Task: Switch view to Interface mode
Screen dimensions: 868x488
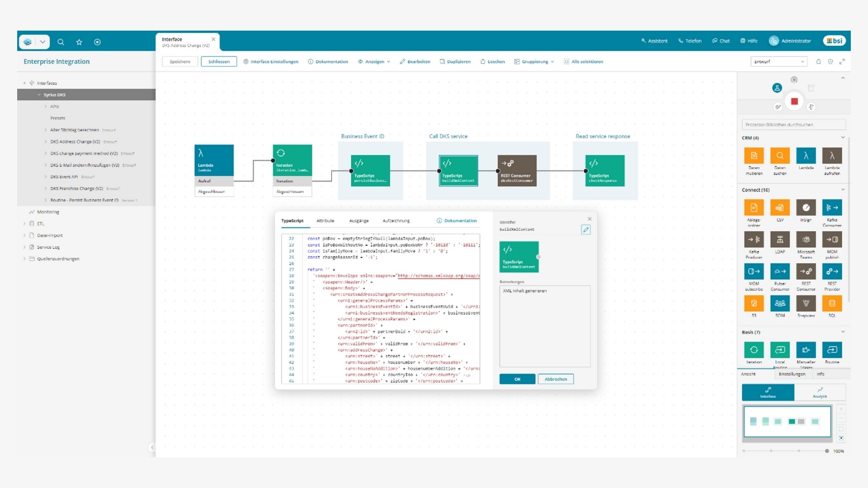Action: pyautogui.click(x=768, y=392)
